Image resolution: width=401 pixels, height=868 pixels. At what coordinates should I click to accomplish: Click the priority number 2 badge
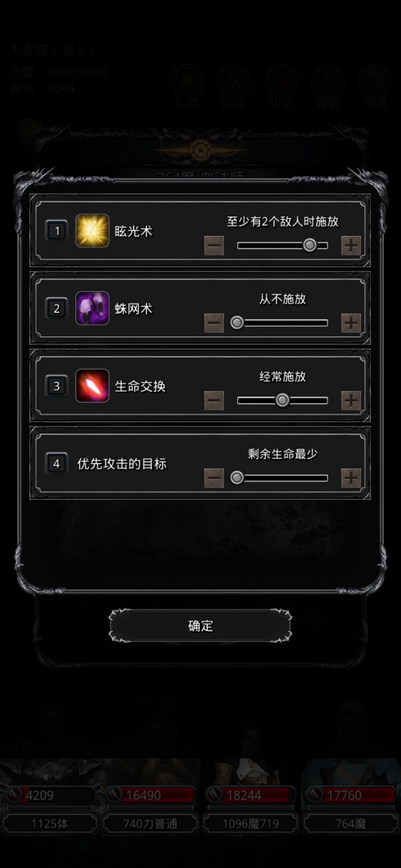[56, 308]
